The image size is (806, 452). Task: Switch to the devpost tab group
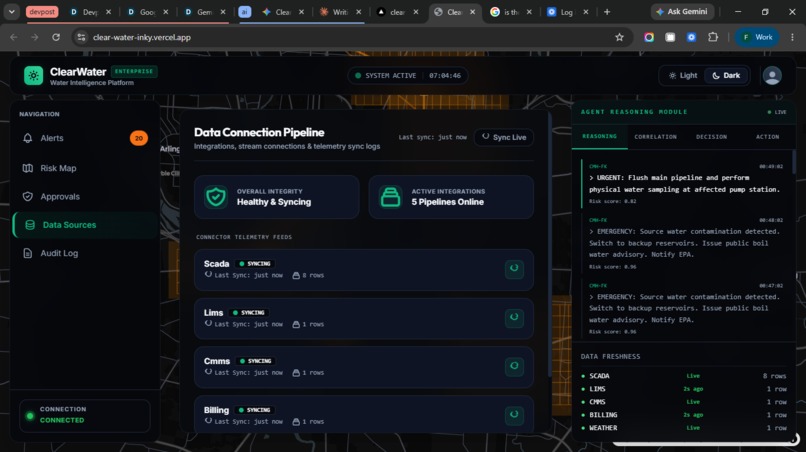pyautogui.click(x=42, y=12)
